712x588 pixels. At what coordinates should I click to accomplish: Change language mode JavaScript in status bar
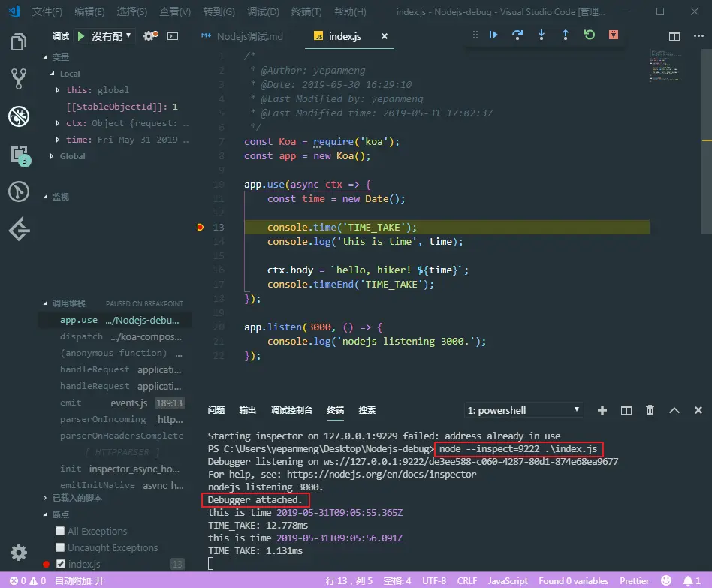click(x=508, y=580)
